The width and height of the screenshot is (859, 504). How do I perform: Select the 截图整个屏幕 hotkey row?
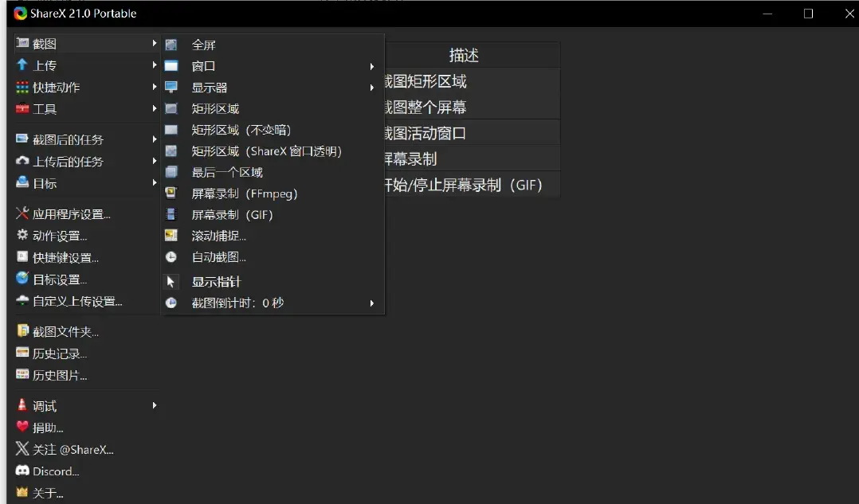[x=473, y=107]
